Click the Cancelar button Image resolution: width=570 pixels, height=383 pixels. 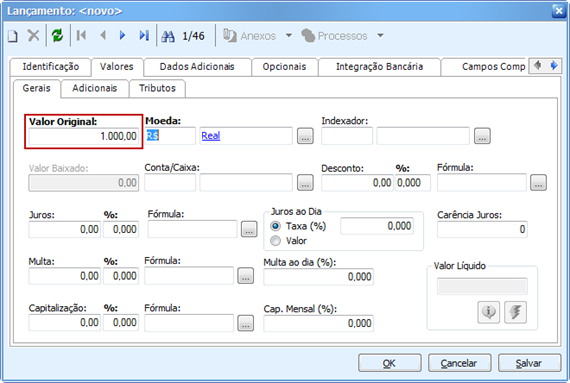coord(459,363)
